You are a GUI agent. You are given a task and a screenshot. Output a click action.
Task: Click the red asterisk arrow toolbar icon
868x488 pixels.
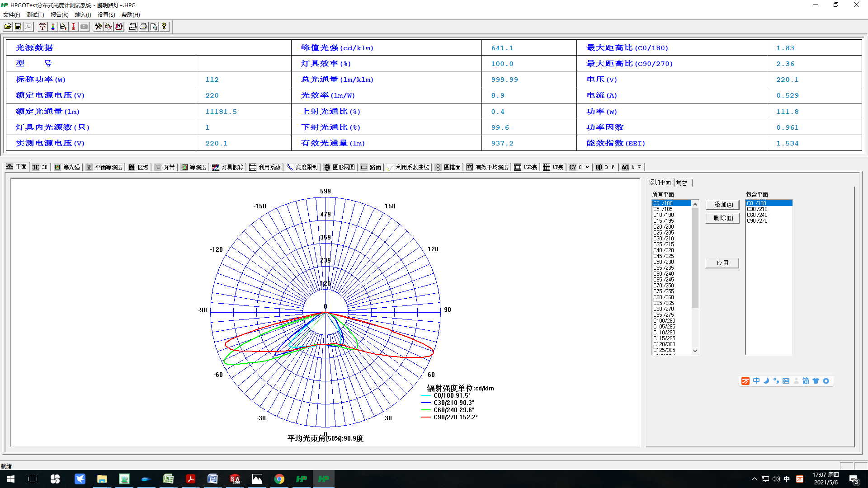(74, 27)
